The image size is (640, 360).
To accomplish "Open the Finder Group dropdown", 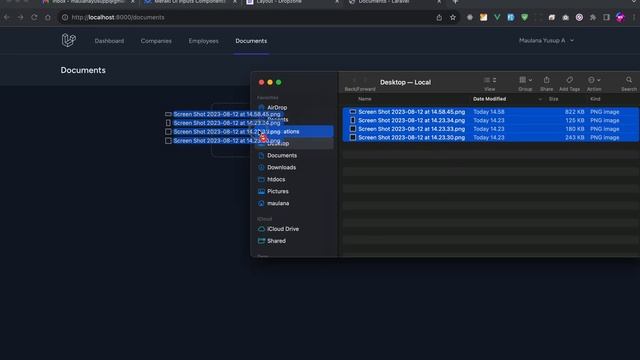I will click(x=525, y=80).
